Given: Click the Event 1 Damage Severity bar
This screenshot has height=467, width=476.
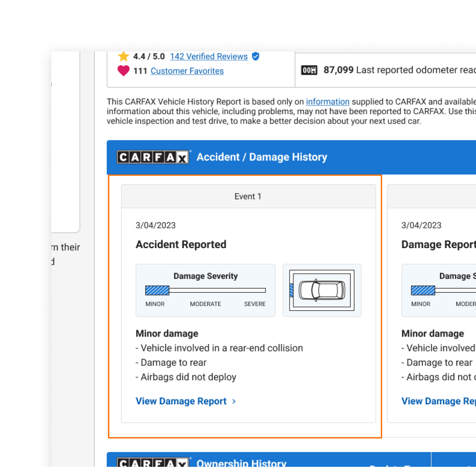Looking at the screenshot, I should (205, 291).
